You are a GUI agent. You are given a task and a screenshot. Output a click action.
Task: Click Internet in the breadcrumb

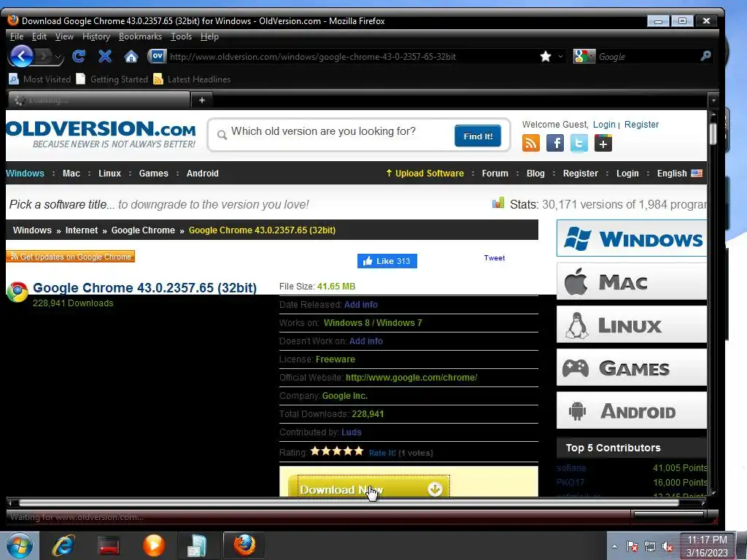click(82, 230)
